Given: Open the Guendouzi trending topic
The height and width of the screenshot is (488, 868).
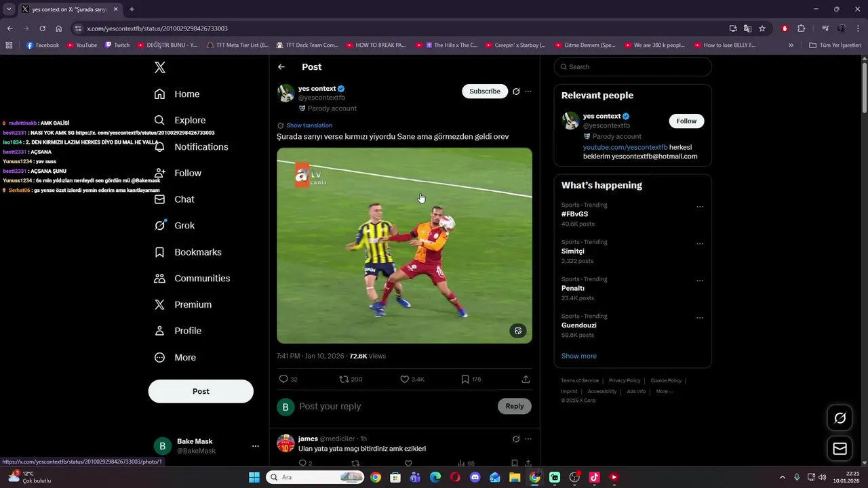Looking at the screenshot, I should pos(579,325).
